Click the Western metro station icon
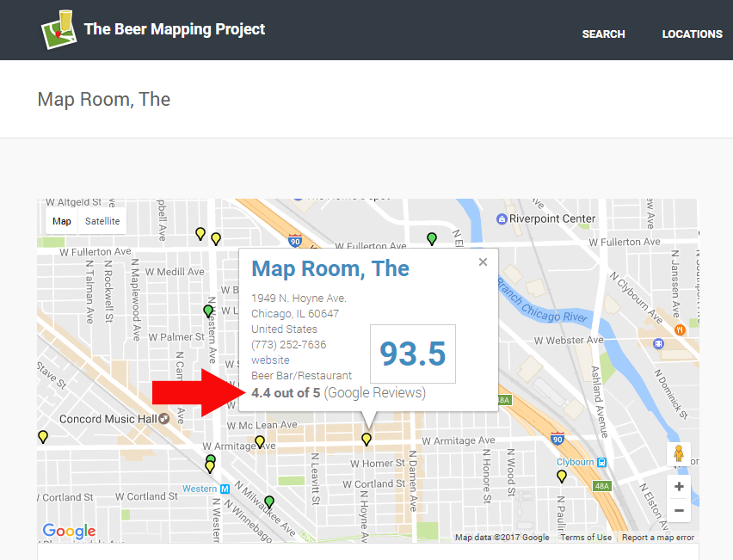 point(225,489)
